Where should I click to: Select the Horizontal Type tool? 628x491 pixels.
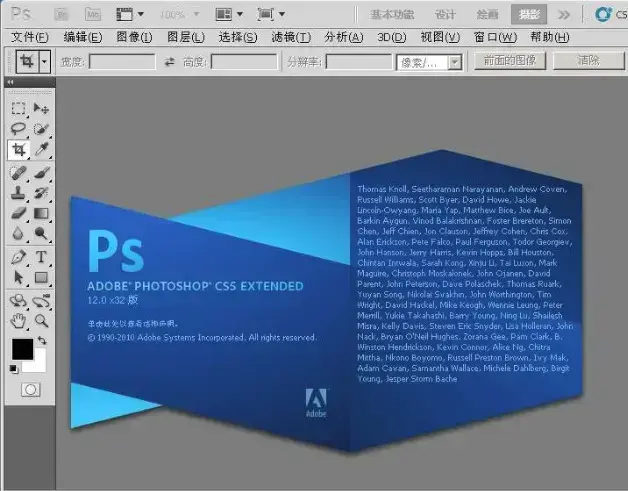[41, 257]
